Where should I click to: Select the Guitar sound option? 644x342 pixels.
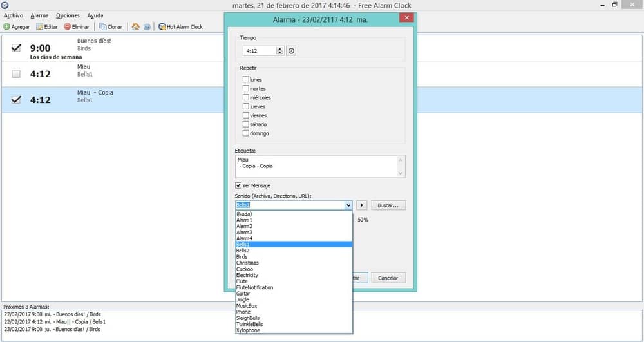pyautogui.click(x=294, y=294)
